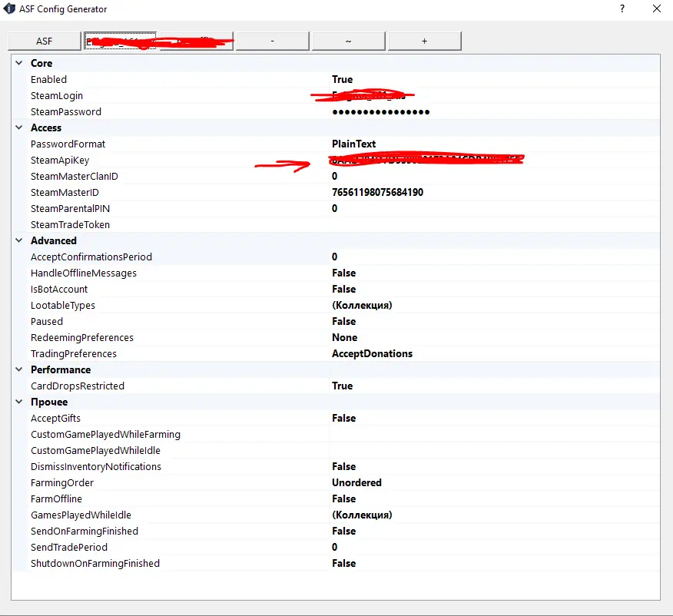
Task: Toggle AcceptGifts value False
Action: click(x=343, y=418)
